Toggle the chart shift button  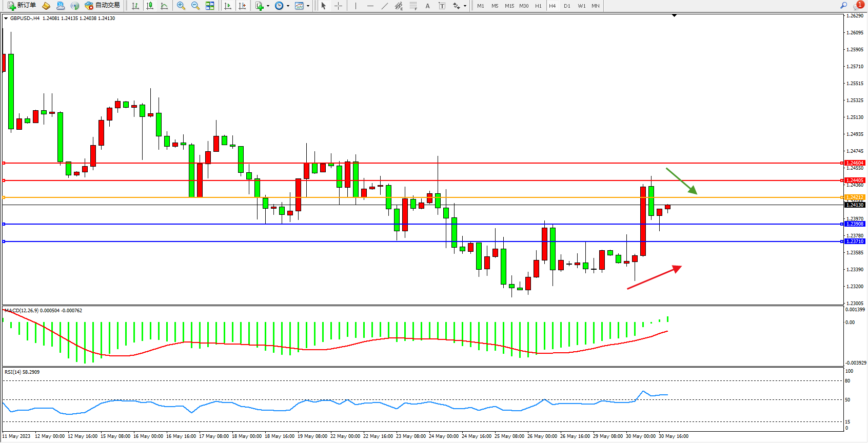point(242,6)
